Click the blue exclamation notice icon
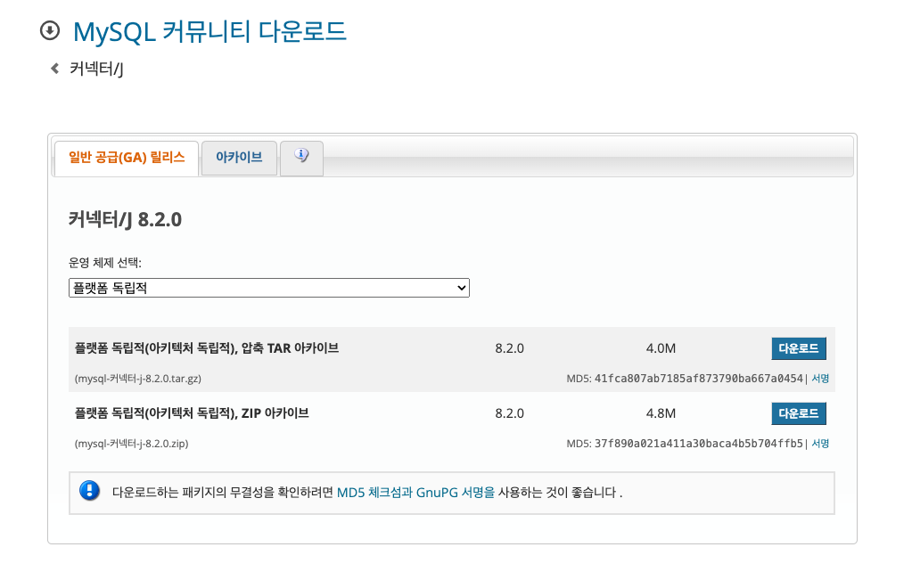Image resolution: width=912 pixels, height=588 pixels. [89, 491]
